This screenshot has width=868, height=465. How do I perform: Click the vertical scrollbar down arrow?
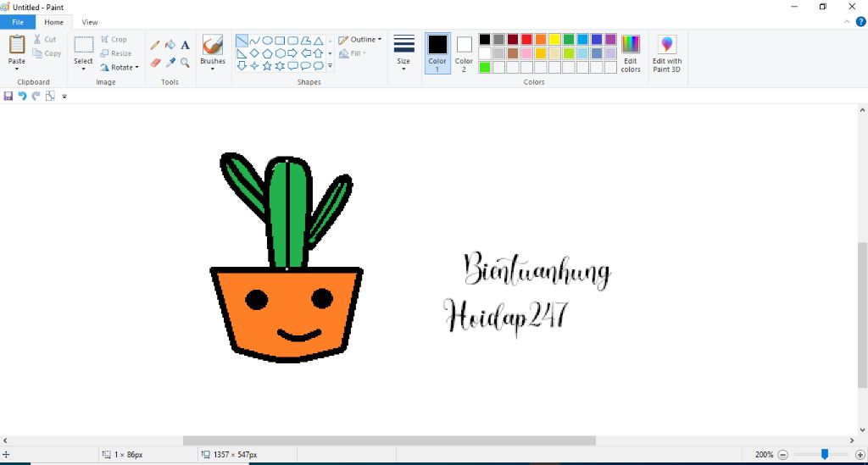862,429
